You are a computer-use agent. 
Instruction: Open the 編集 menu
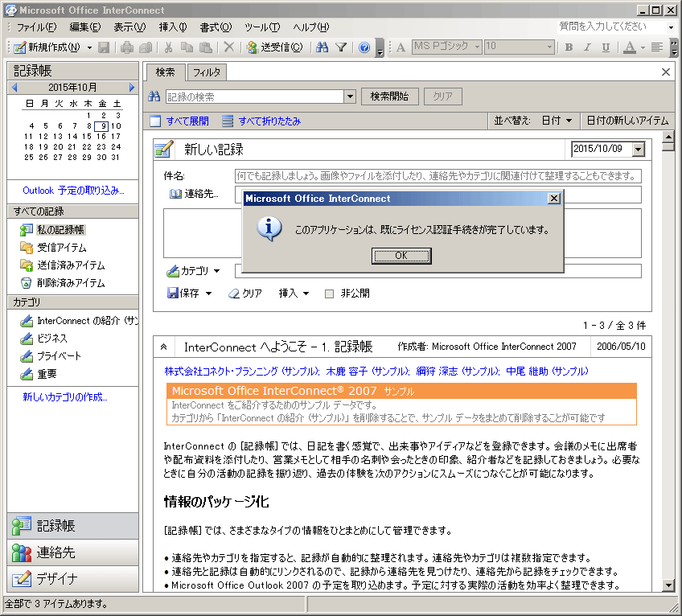click(x=84, y=27)
